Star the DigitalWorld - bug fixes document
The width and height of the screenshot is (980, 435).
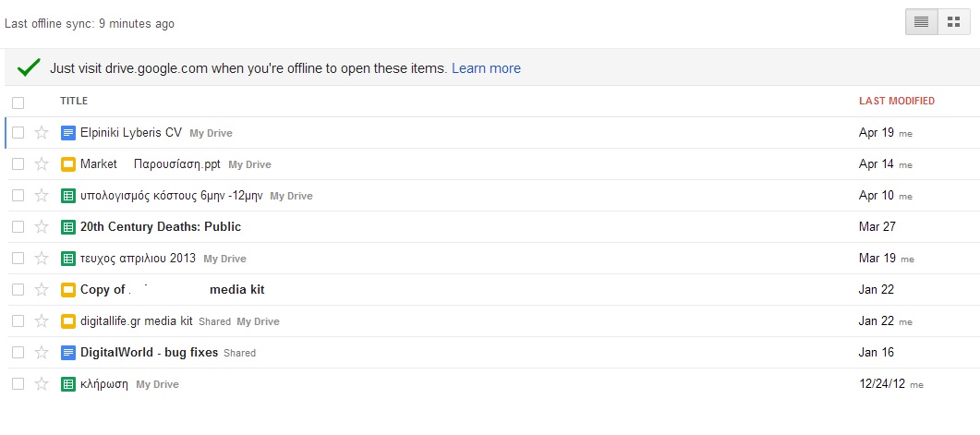42,353
